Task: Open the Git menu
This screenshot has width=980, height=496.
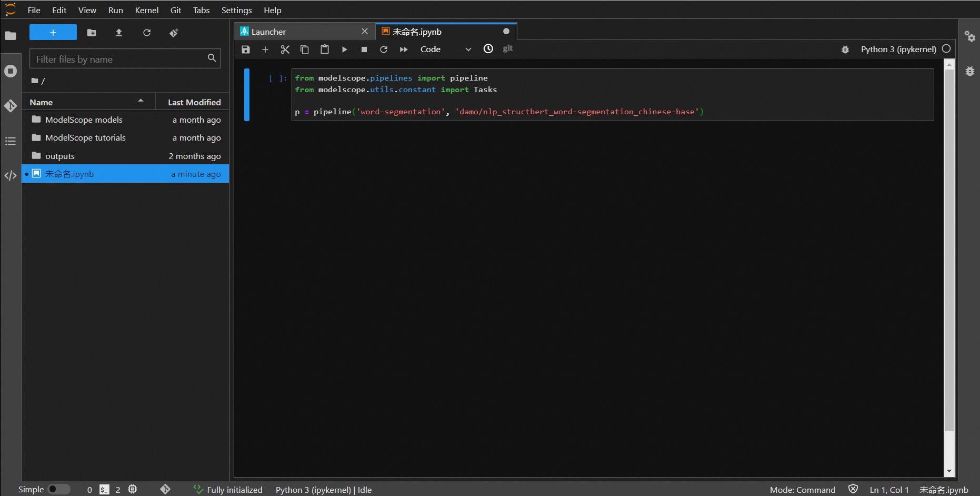Action: coord(176,10)
